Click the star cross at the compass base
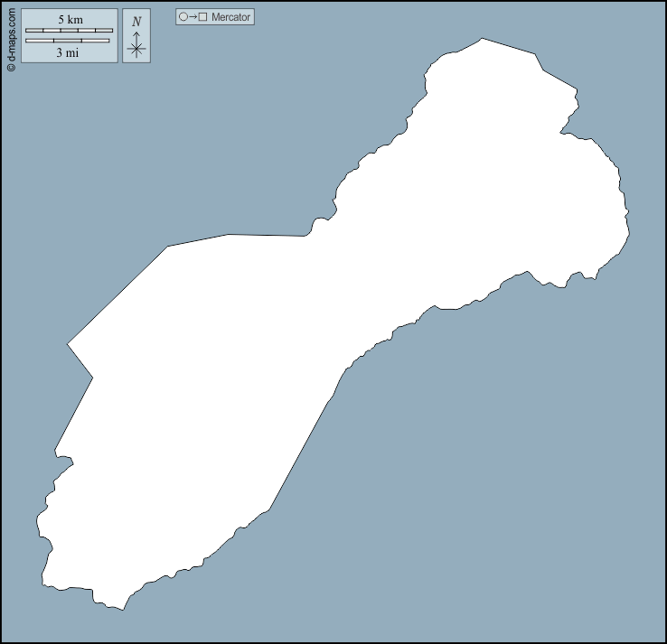Screen dimensions: 667x644 pos(136,50)
